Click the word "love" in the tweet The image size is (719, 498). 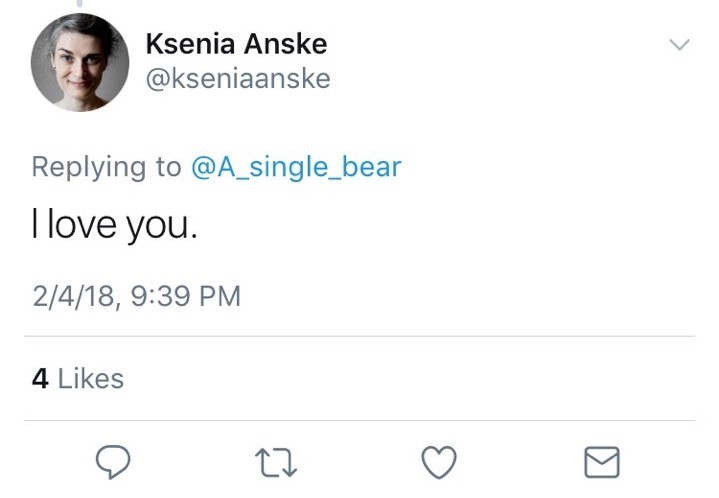(x=82, y=228)
